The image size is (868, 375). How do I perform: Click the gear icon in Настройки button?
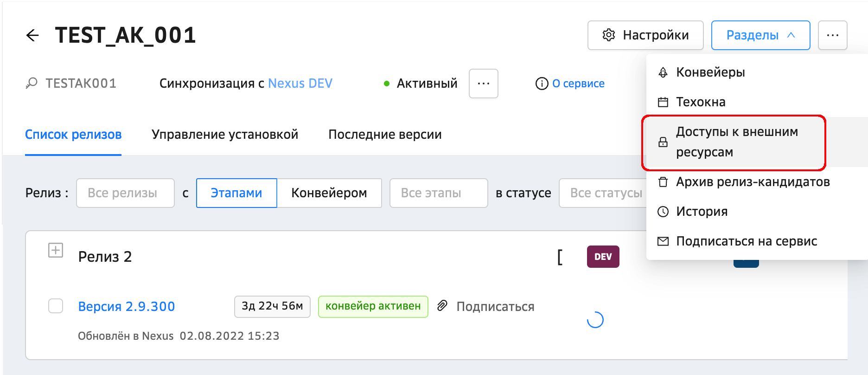tap(608, 35)
